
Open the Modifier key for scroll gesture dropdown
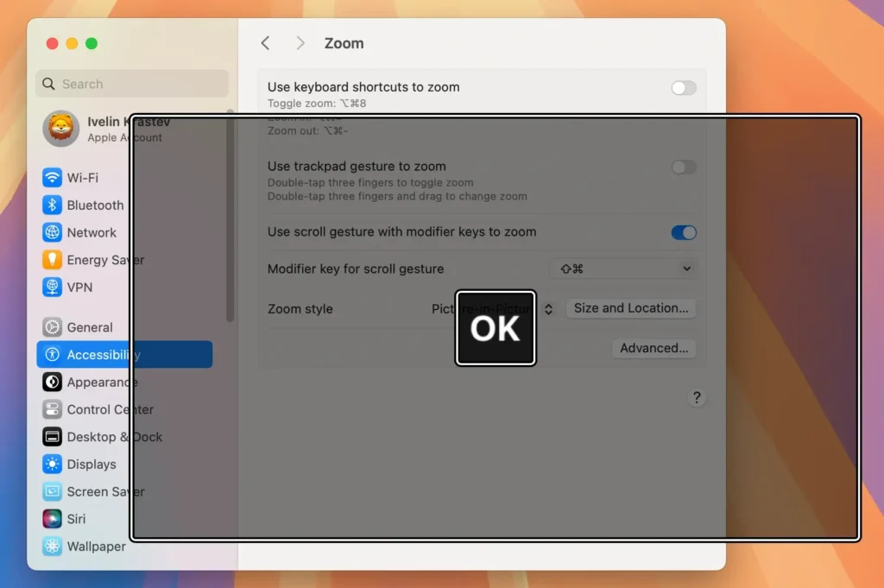coord(623,268)
